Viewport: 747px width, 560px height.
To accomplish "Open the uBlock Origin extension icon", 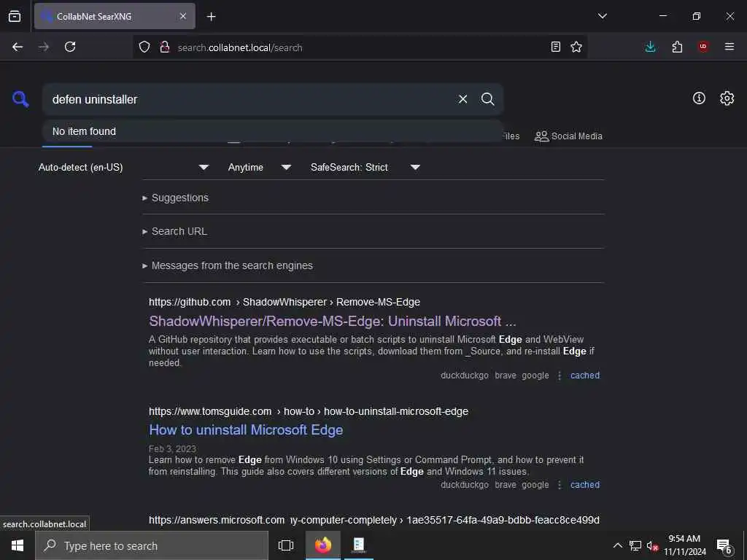I will click(x=703, y=47).
